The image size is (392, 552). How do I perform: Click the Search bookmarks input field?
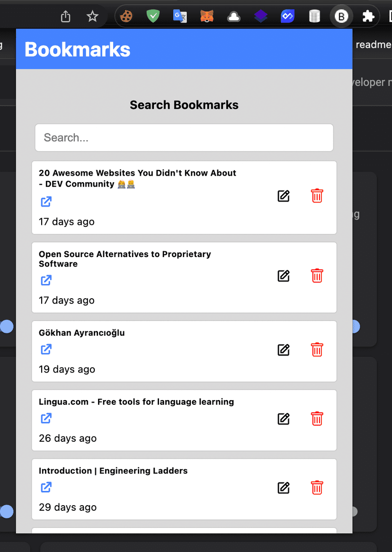pos(184,137)
